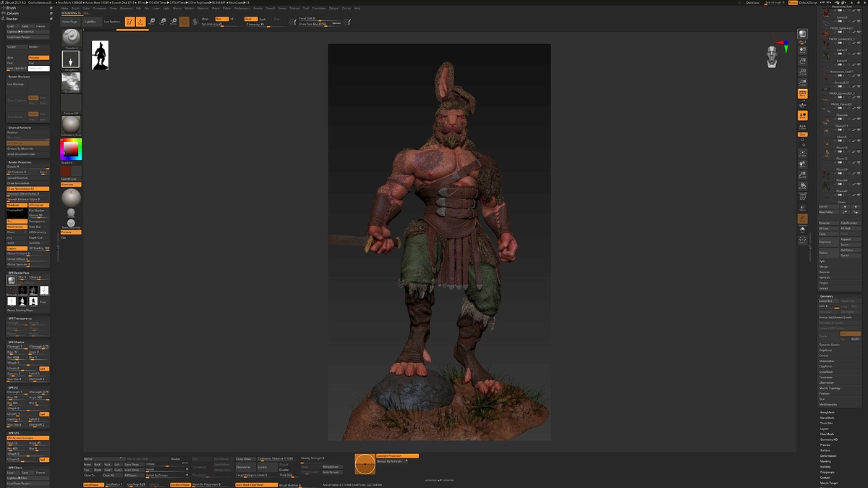Viewport: 868px width, 488px height.
Task: Select the PM3D_Plane3D1 subtool
Action: (x=843, y=104)
